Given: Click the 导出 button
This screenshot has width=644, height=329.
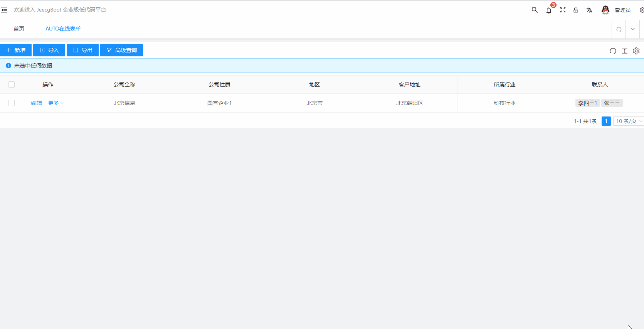Looking at the screenshot, I should pos(82,50).
